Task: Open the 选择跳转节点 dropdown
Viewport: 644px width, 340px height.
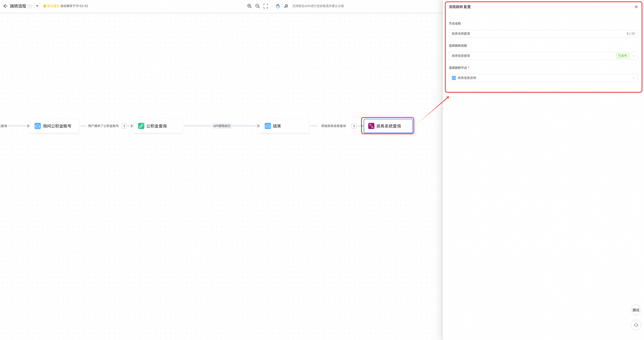Action: click(x=543, y=78)
